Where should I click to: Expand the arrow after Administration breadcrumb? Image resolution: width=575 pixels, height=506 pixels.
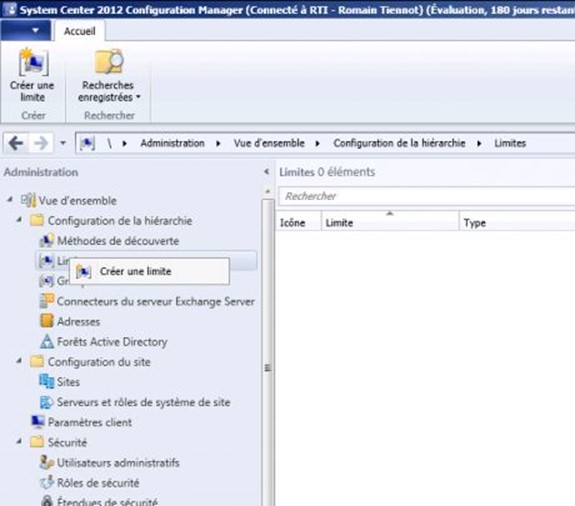pyautogui.click(x=218, y=143)
